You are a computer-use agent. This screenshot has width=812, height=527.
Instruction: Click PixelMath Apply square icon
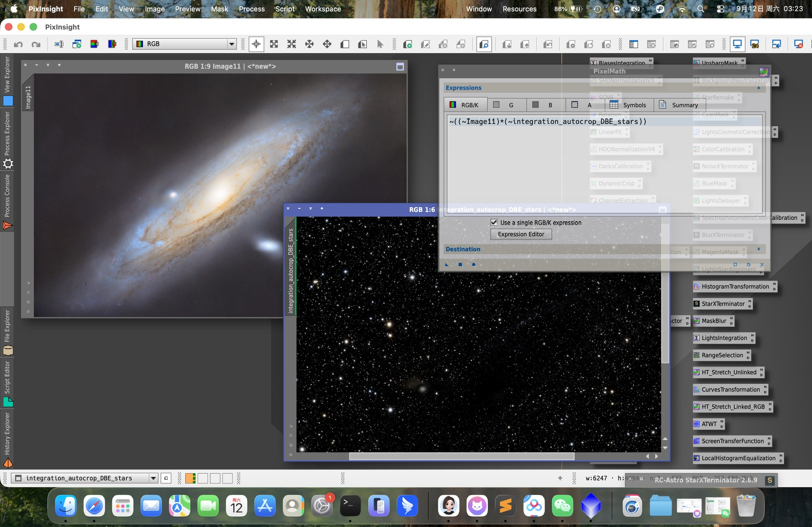point(460,264)
